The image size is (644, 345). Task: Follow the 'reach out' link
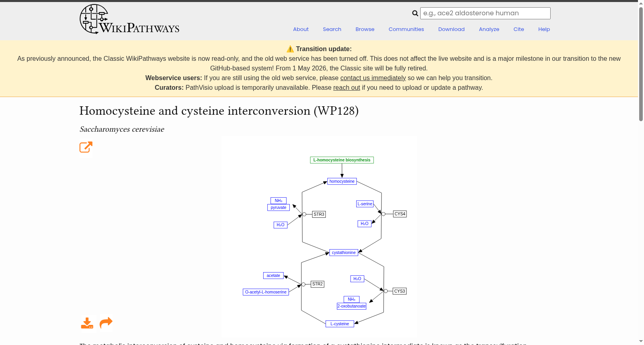coord(347,88)
